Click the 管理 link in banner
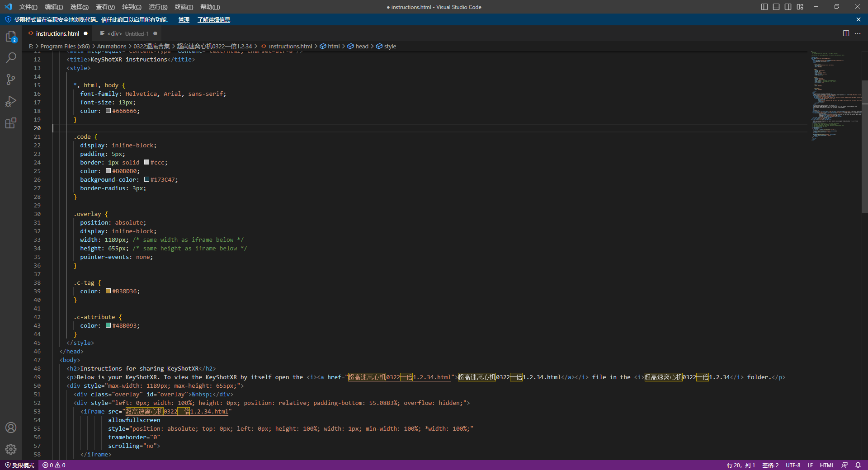The width and height of the screenshot is (868, 470). (184, 19)
